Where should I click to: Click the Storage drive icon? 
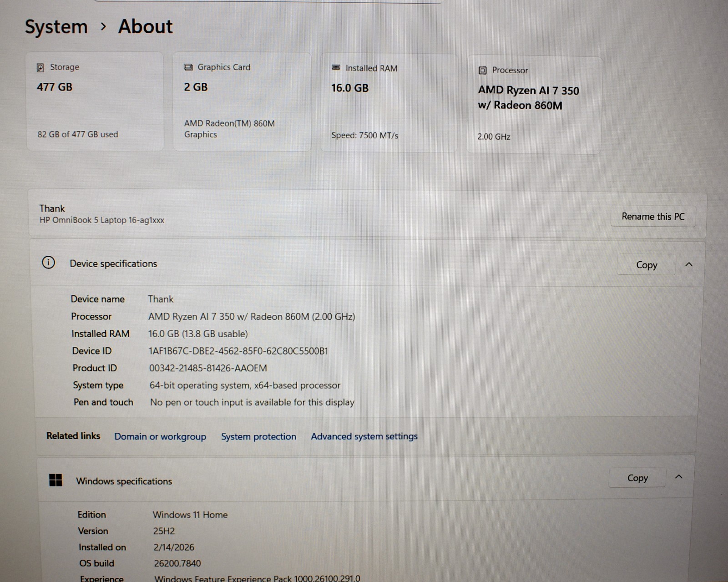(40, 67)
